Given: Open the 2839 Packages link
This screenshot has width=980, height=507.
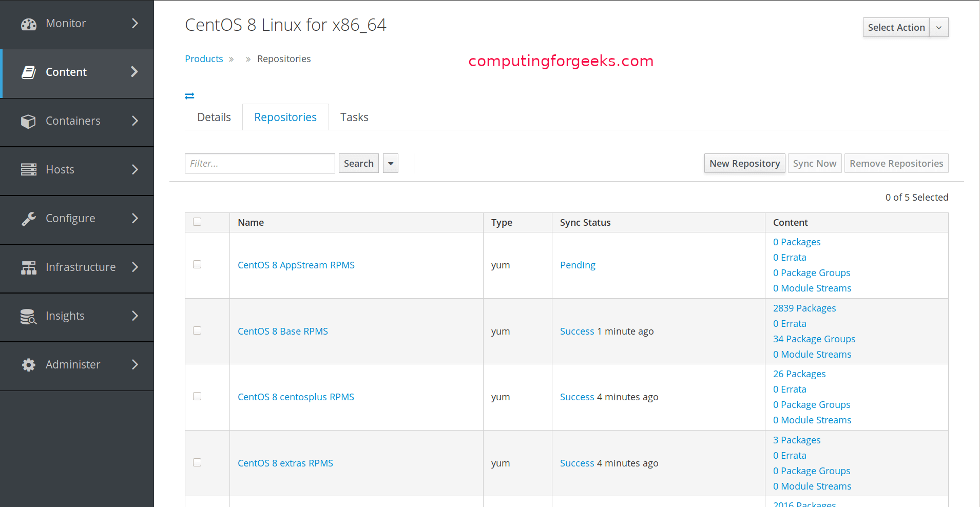Looking at the screenshot, I should 804,308.
